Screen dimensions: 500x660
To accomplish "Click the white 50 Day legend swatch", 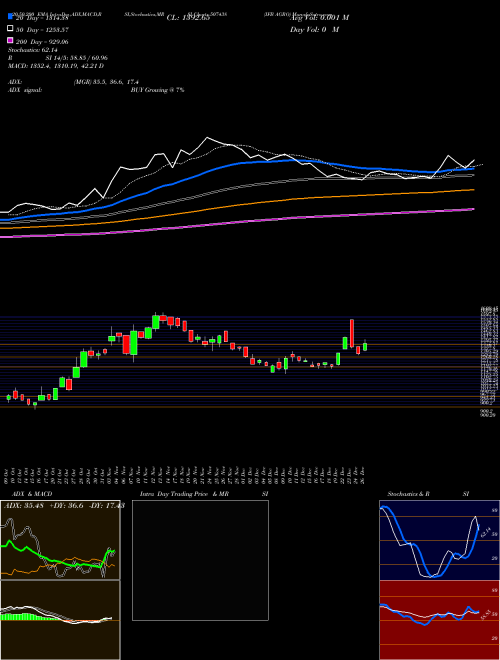I will point(10,29).
